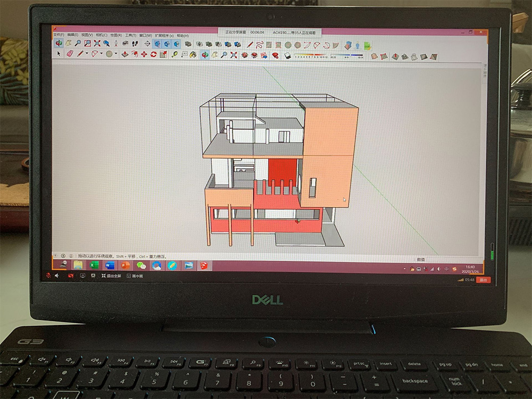Toggle the speaker audio in meeting bar
This screenshot has width=532, height=399.
click(57, 276)
